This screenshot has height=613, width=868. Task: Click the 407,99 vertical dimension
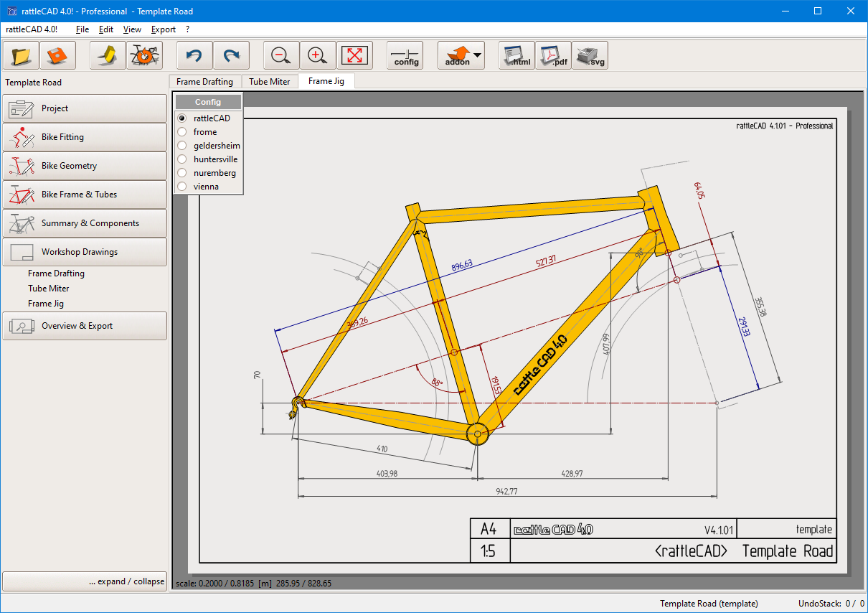point(606,344)
